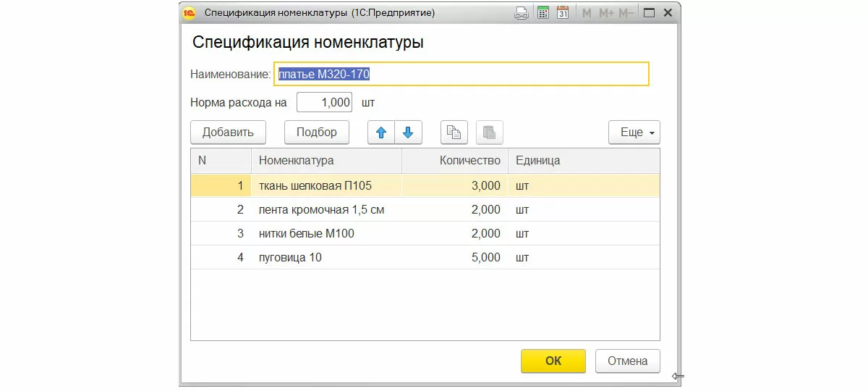Screen dimensions: 868x391
Task: Click the Добавить button
Action: (228, 133)
